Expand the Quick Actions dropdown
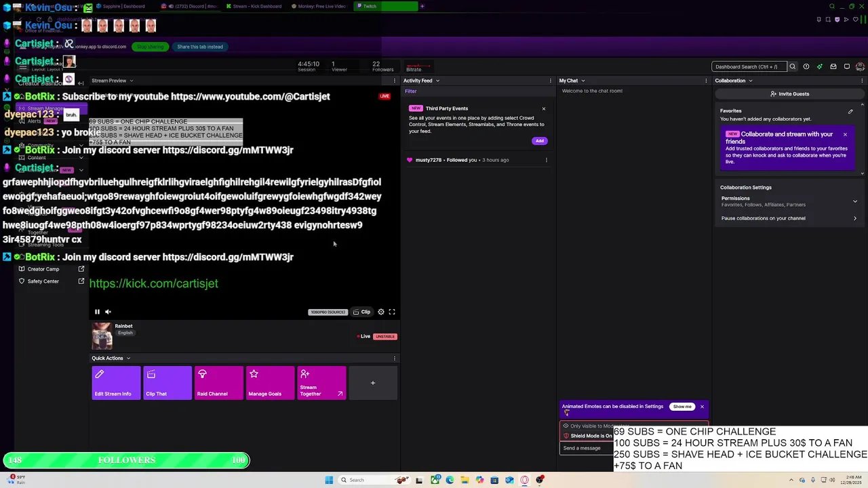The width and height of the screenshot is (868, 488). tap(128, 358)
